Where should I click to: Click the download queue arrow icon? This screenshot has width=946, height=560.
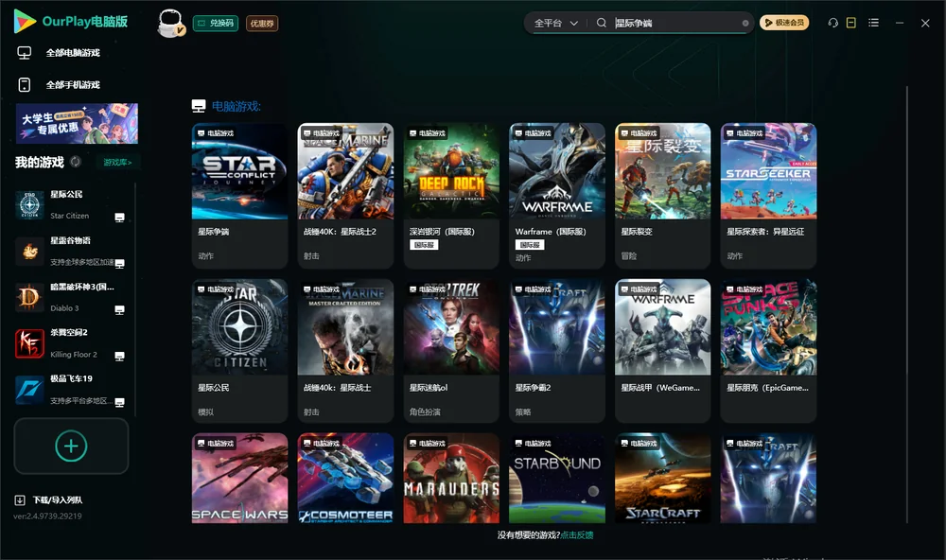point(20,500)
